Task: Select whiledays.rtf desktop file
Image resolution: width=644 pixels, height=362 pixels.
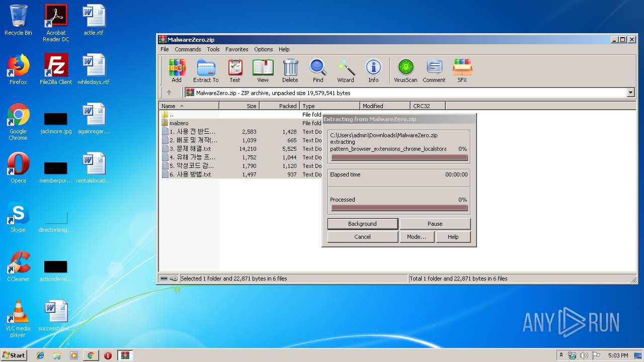Action: (94, 69)
